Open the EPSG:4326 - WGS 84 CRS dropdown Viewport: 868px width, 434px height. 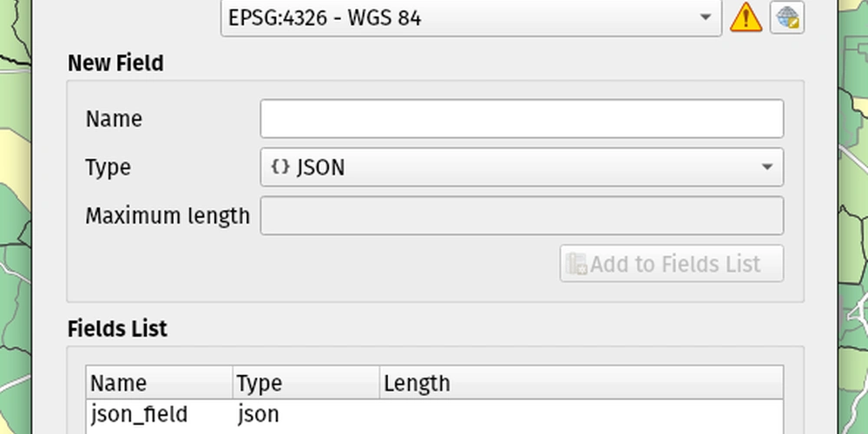471,17
